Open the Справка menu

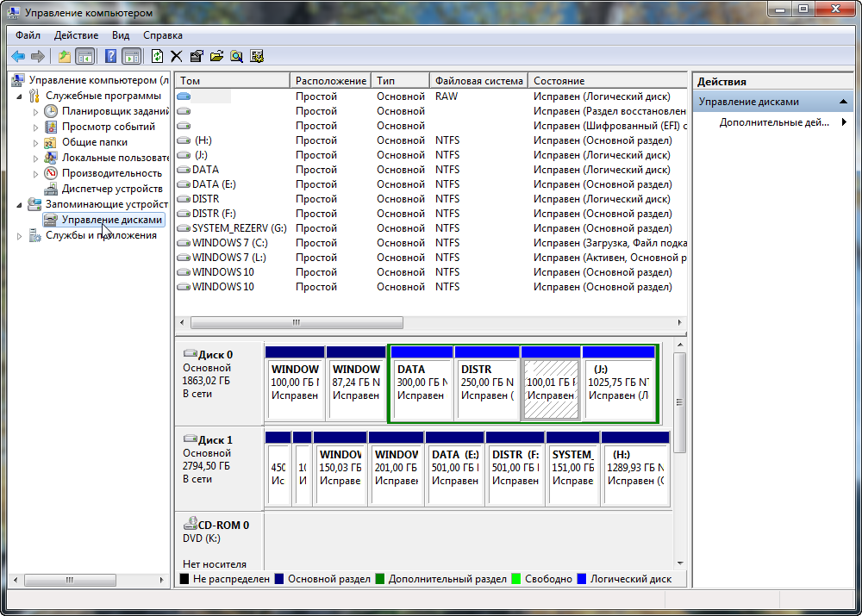point(163,35)
